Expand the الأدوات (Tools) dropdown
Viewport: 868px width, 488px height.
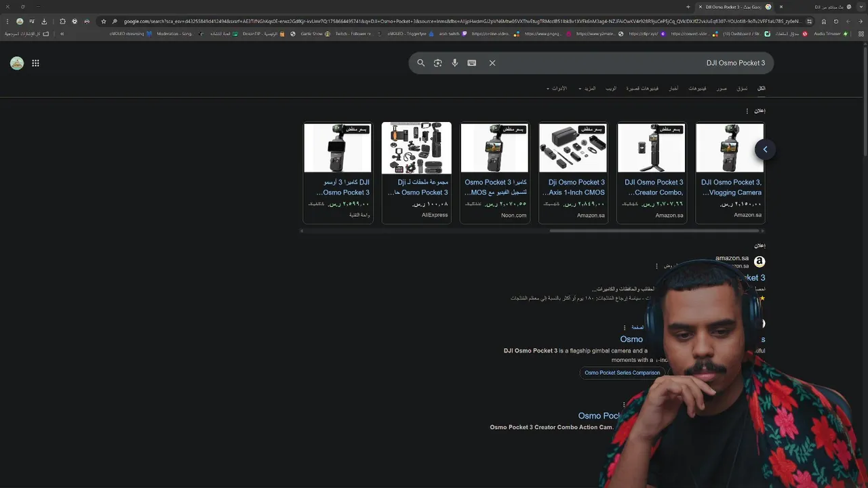pyautogui.click(x=557, y=88)
